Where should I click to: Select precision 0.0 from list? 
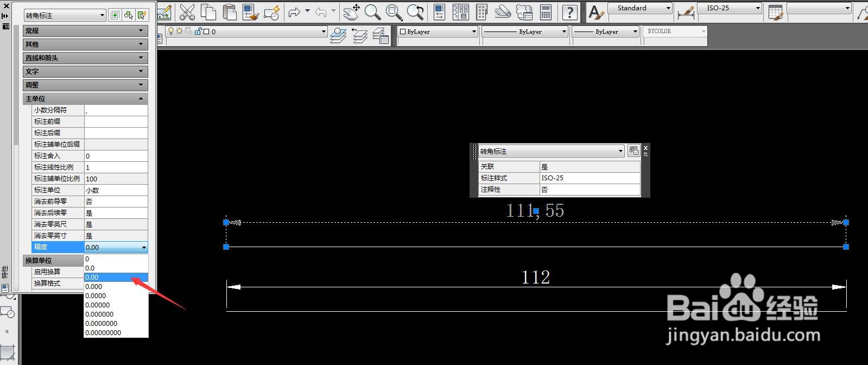point(116,268)
